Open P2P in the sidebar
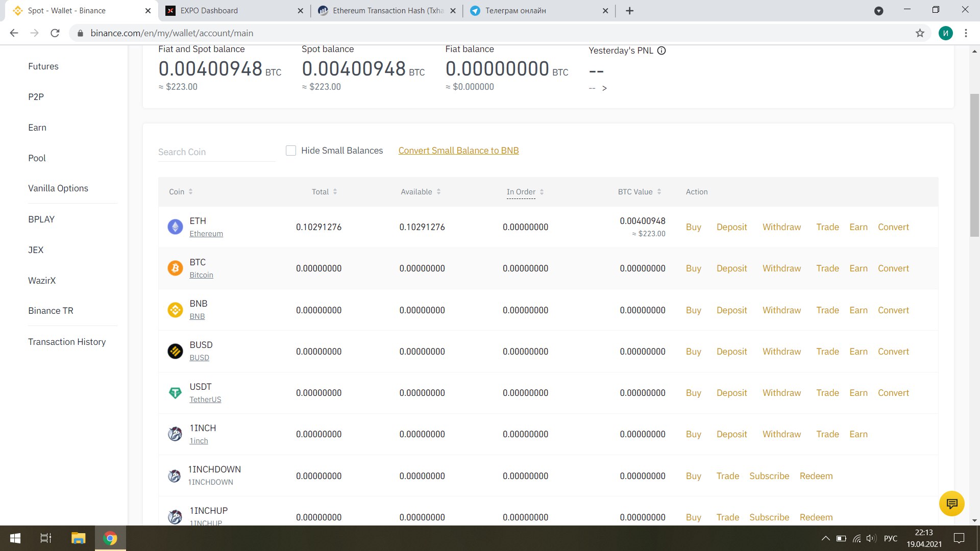Image resolution: width=980 pixels, height=551 pixels. click(x=36, y=97)
